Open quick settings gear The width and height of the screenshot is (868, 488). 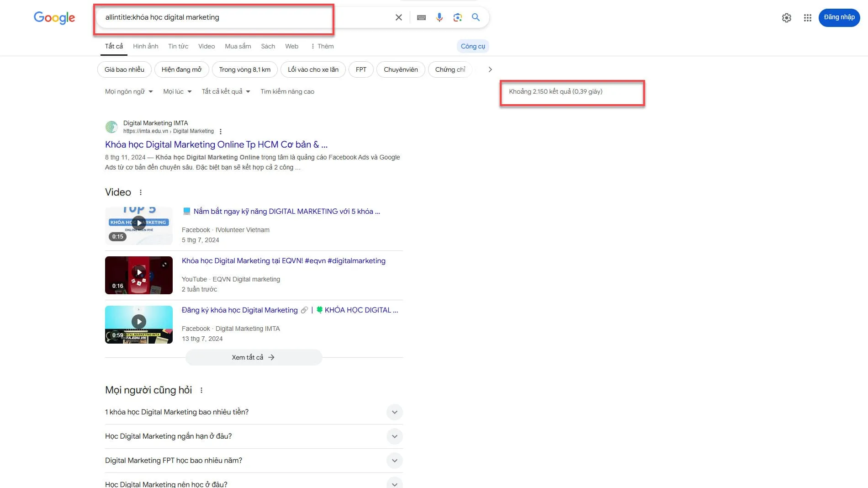point(787,17)
